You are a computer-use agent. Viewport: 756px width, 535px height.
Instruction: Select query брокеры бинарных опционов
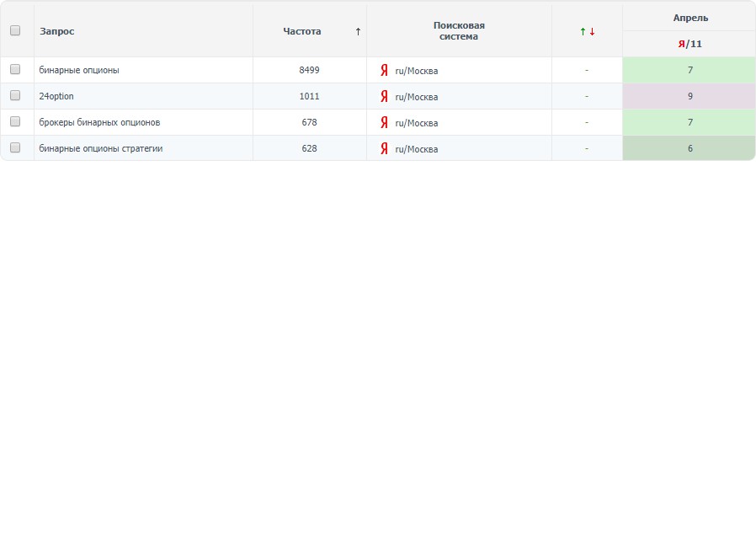tap(99, 122)
